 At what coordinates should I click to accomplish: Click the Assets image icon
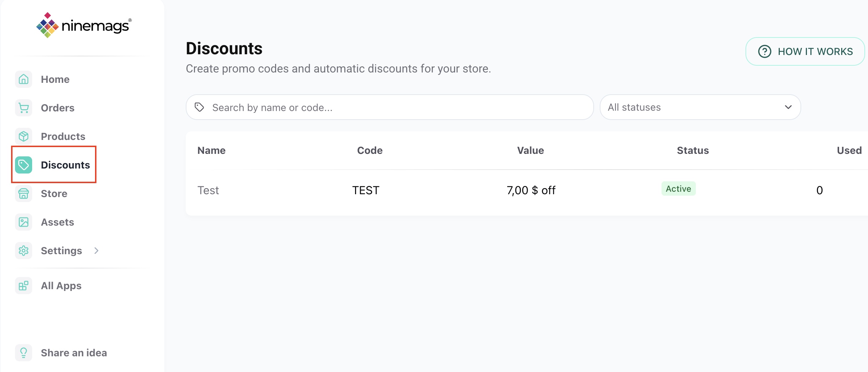[x=24, y=222]
